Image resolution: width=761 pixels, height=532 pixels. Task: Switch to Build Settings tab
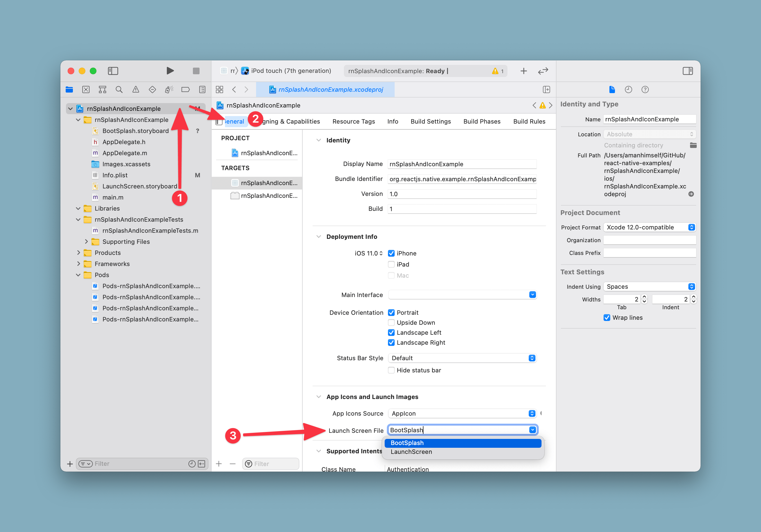click(x=431, y=121)
